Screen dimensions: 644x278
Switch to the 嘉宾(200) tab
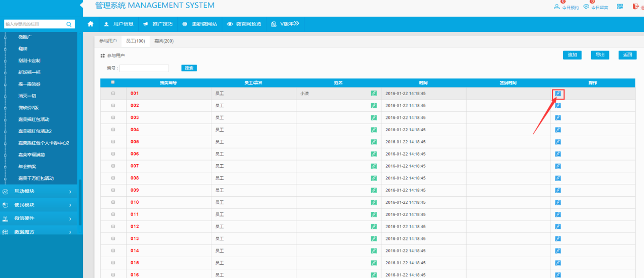click(164, 41)
